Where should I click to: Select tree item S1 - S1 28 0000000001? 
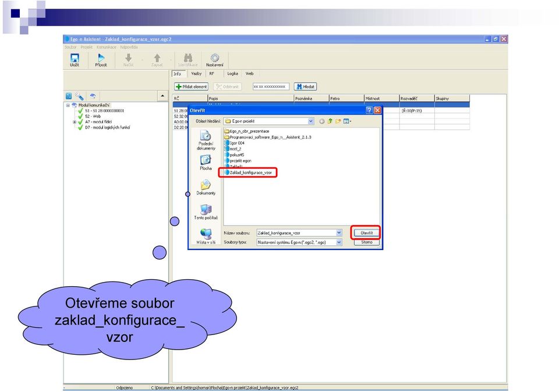(x=104, y=111)
